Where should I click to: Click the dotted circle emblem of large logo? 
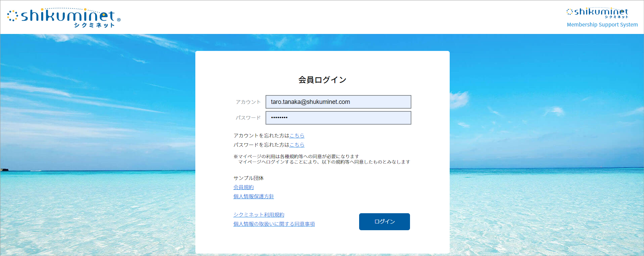(x=12, y=16)
